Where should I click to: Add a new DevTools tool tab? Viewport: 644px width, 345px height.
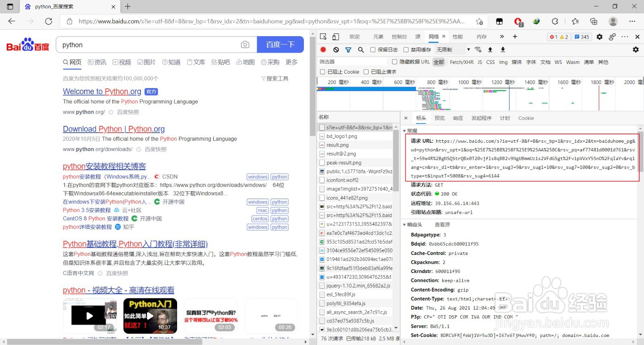point(515,37)
